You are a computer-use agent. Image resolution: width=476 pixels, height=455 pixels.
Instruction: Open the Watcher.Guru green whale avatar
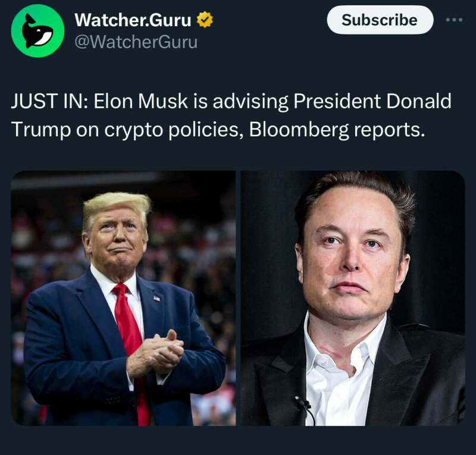37,31
